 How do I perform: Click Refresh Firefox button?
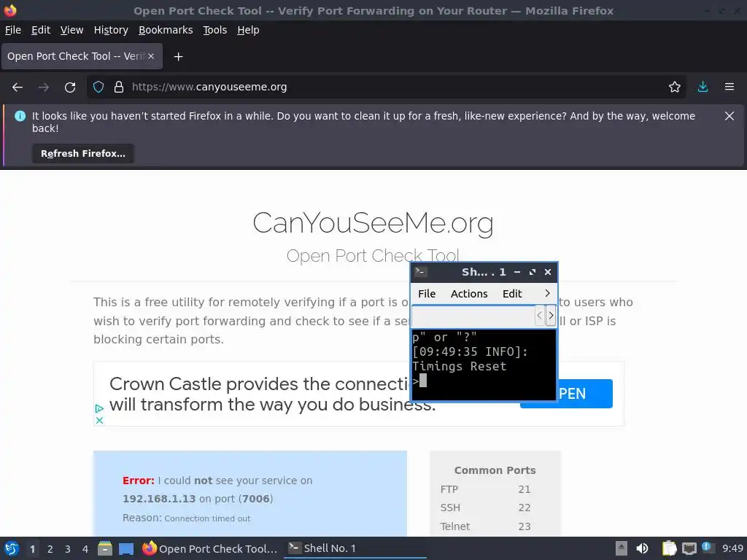[83, 154]
